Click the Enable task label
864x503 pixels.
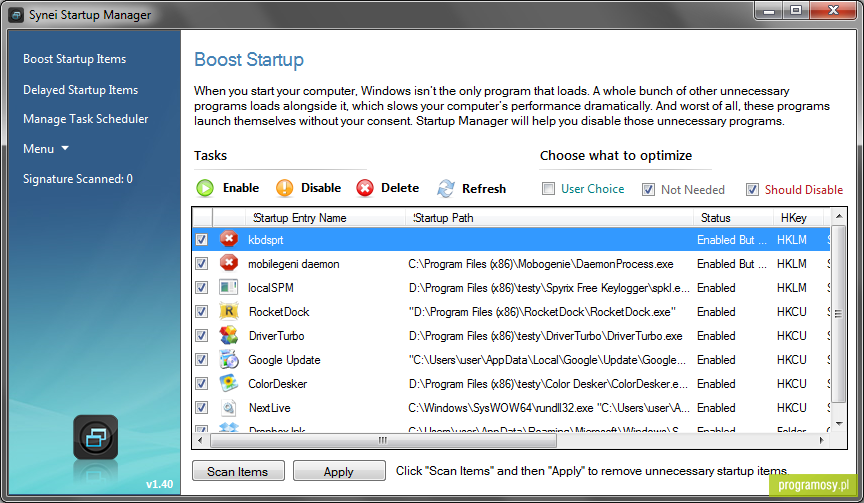241,188
